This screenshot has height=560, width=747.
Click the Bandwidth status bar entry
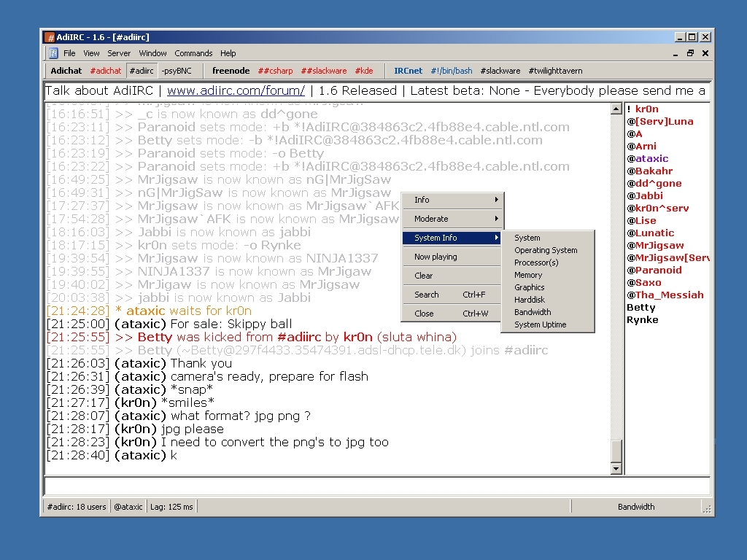tap(636, 507)
